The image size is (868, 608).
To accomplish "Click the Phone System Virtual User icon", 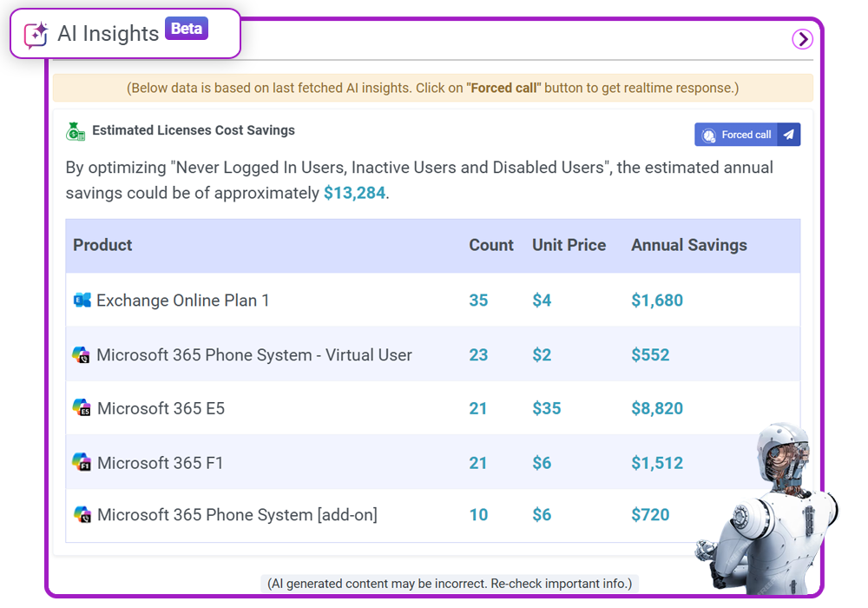I will (x=82, y=354).
